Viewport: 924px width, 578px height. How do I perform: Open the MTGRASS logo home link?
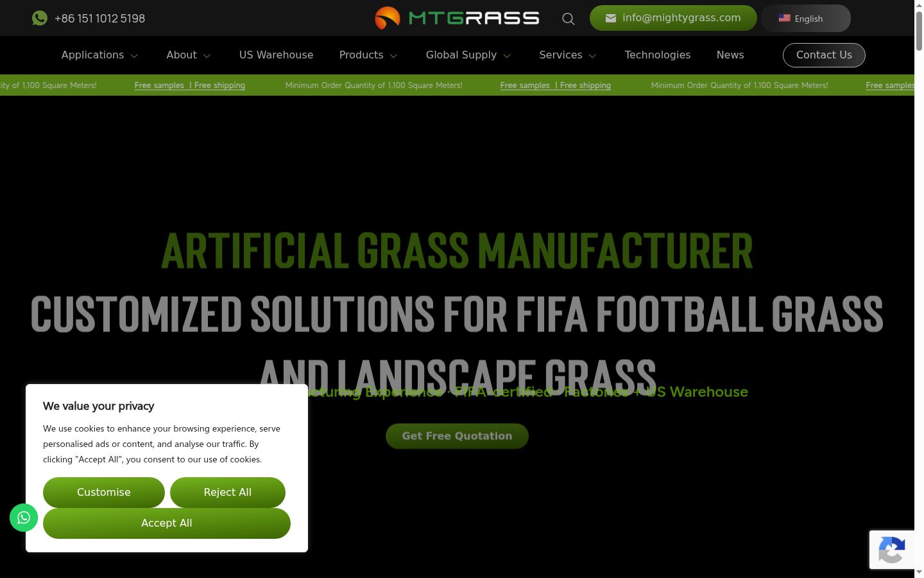(457, 18)
